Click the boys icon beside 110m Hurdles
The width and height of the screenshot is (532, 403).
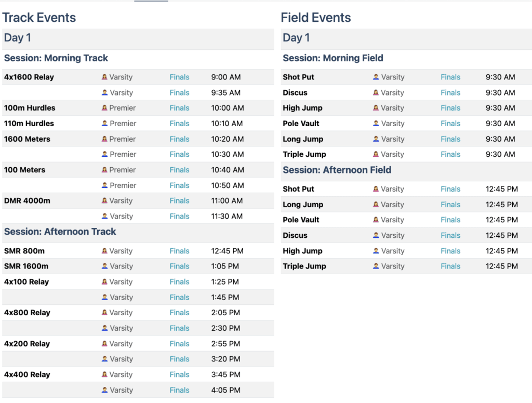pyautogui.click(x=104, y=124)
